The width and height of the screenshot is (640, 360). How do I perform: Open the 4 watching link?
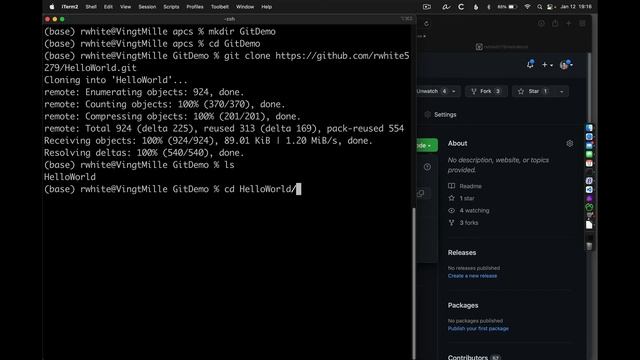[469, 211]
